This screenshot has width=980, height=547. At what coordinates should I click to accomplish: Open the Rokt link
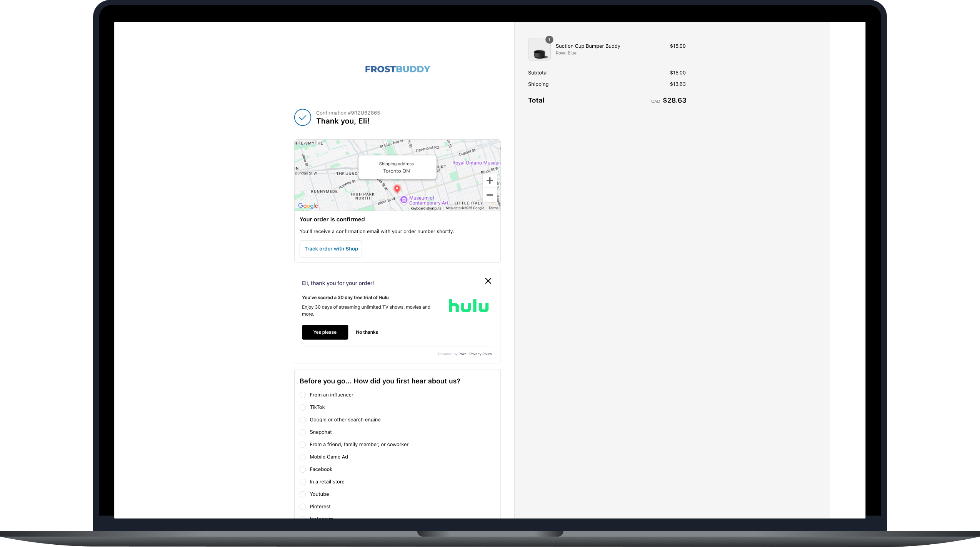462,354
